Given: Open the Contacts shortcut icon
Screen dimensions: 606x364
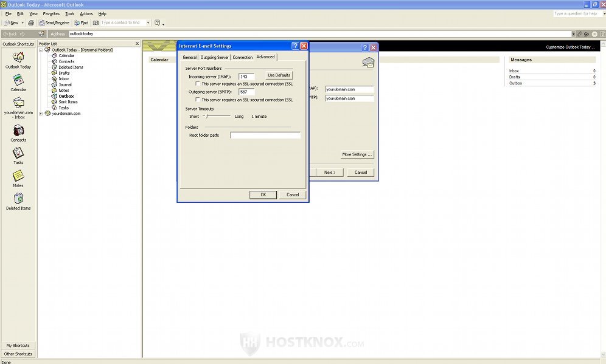Looking at the screenshot, I should pos(18,131).
